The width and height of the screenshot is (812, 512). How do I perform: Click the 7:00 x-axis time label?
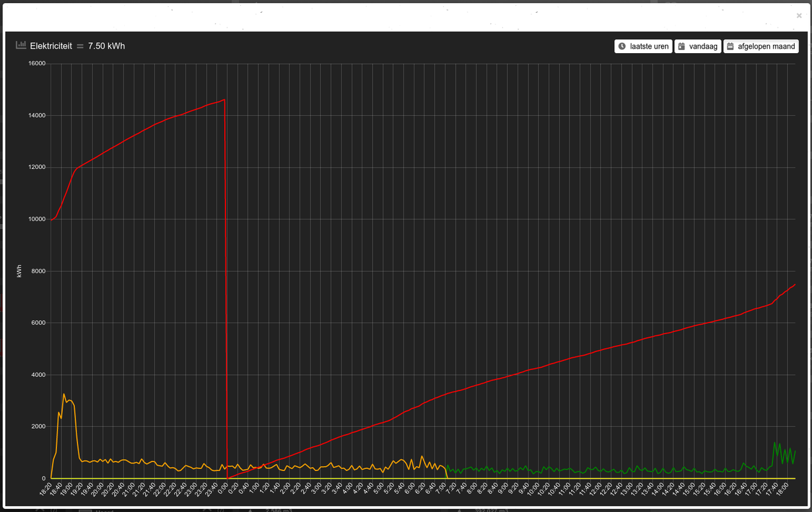(442, 489)
